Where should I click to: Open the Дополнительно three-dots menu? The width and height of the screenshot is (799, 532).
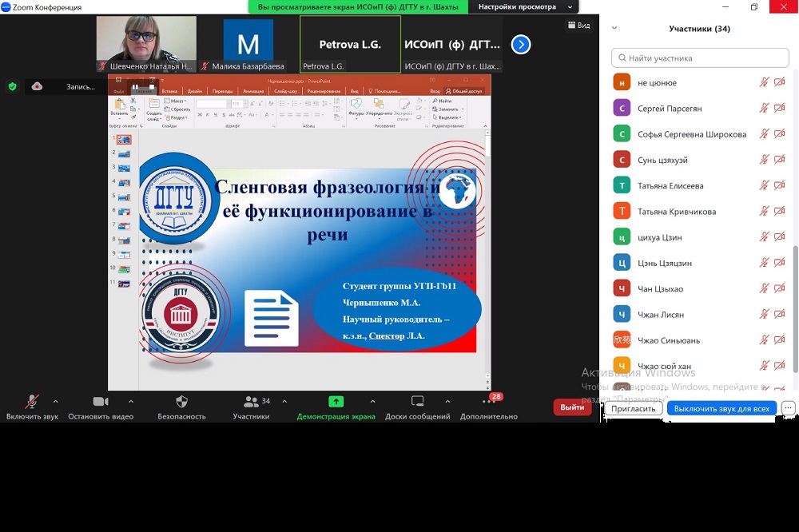tap(489, 402)
